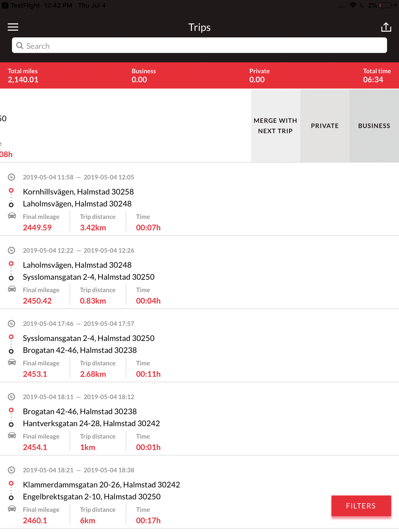Tap the share/export icon
Screen dimensions: 399x532
[386, 27]
